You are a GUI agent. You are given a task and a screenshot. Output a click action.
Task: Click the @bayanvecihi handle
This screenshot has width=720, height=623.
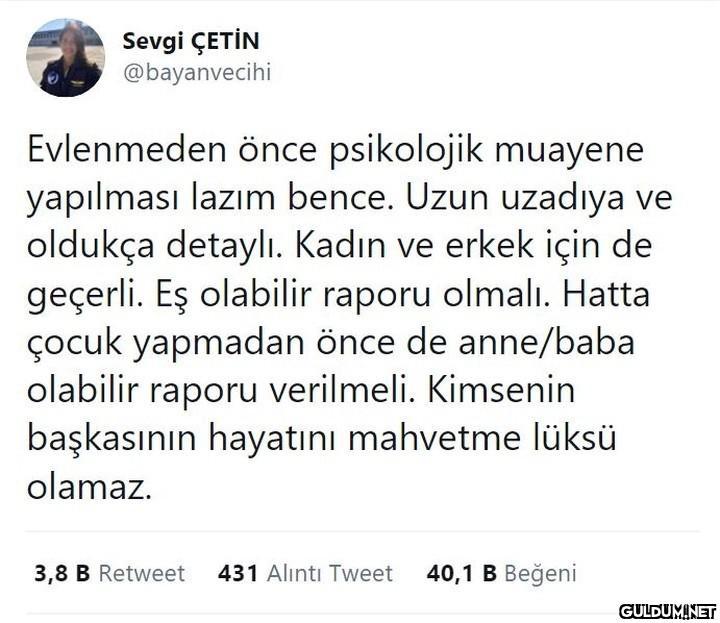point(196,72)
